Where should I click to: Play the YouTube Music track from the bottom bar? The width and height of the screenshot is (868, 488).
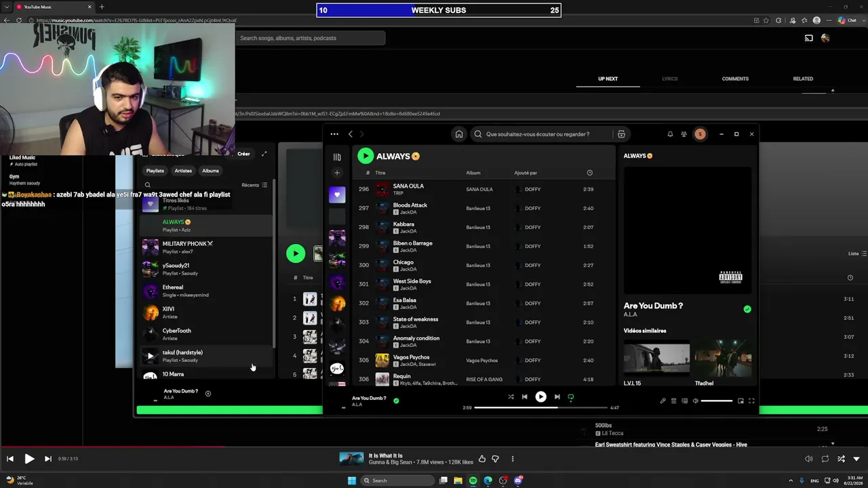coord(29,459)
